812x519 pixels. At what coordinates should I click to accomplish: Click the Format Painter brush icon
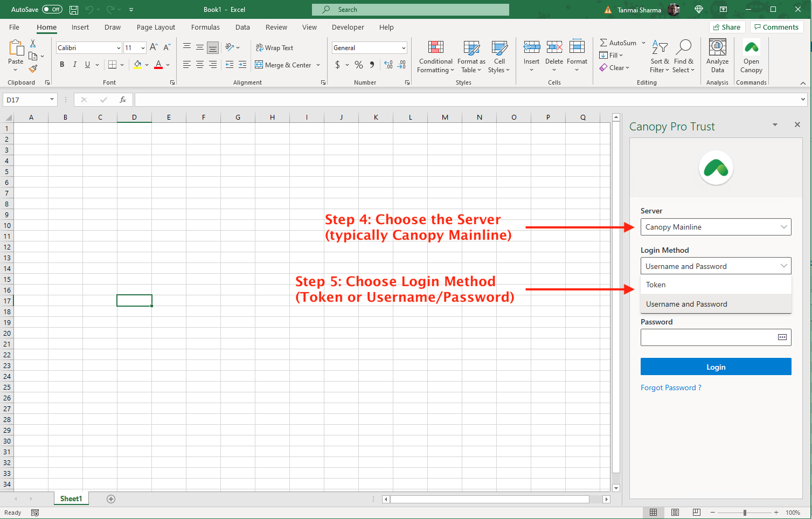[x=33, y=68]
